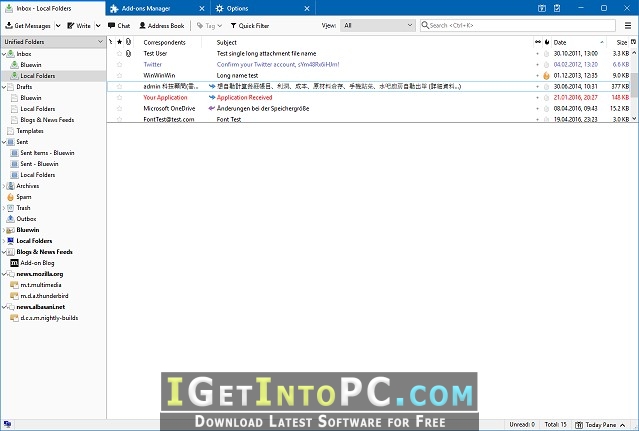Open the Get Messages dropdown arrow

click(x=58, y=26)
